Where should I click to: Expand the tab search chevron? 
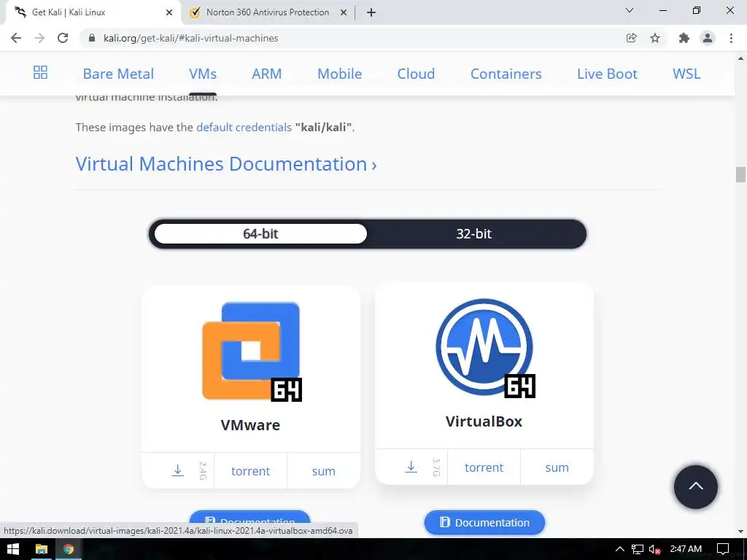630,10
